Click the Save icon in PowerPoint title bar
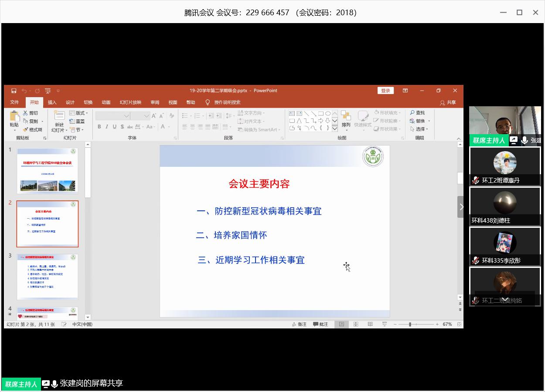The width and height of the screenshot is (545, 392). [x=14, y=91]
